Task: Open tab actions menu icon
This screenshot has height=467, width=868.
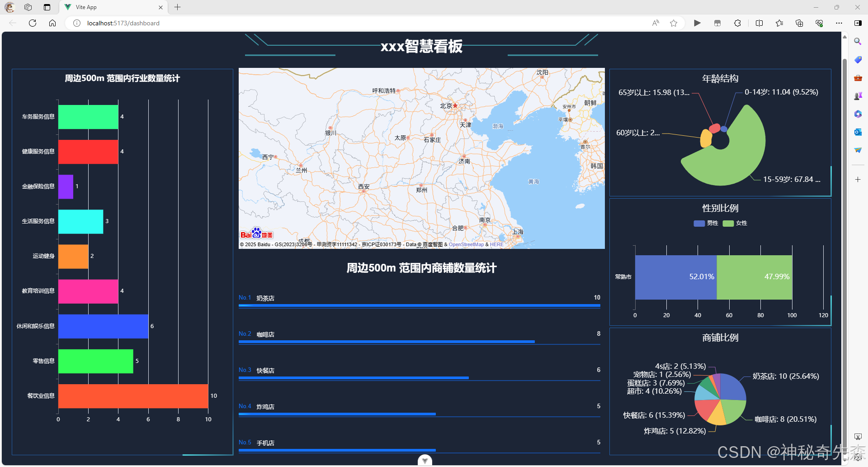Action: click(x=47, y=7)
